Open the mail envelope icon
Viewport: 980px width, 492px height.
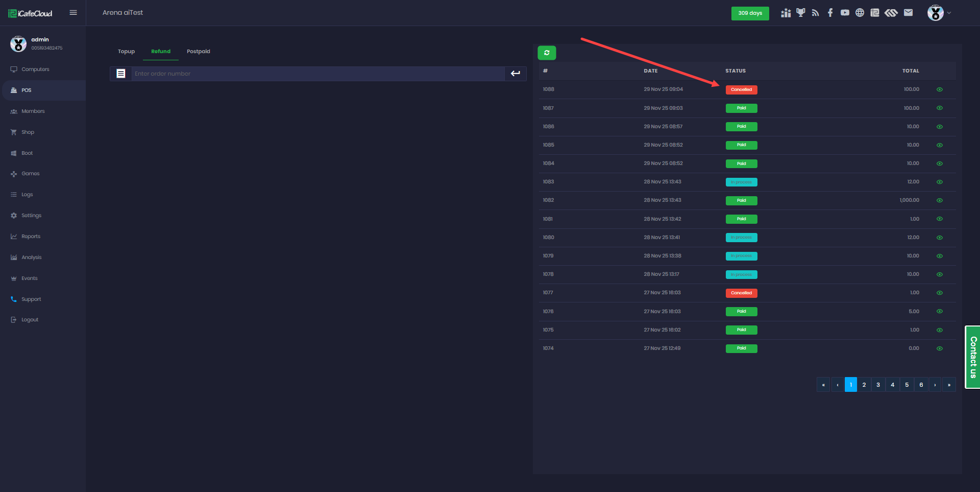908,13
